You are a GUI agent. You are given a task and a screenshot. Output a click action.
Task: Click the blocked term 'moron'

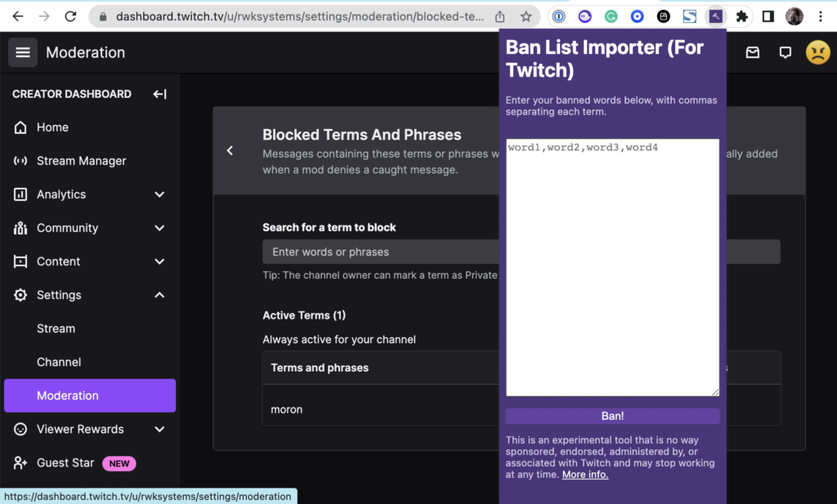(x=287, y=409)
